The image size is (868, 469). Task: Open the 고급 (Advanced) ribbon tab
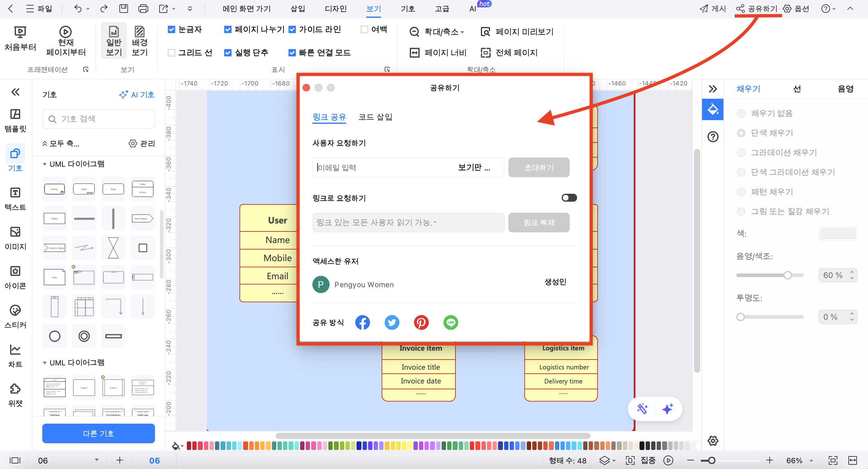coord(442,9)
